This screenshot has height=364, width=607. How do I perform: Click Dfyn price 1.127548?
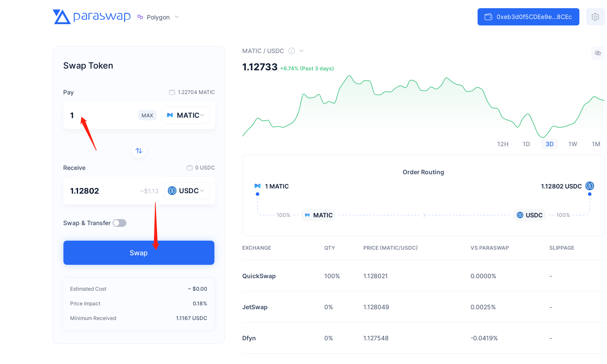pyautogui.click(x=376, y=338)
